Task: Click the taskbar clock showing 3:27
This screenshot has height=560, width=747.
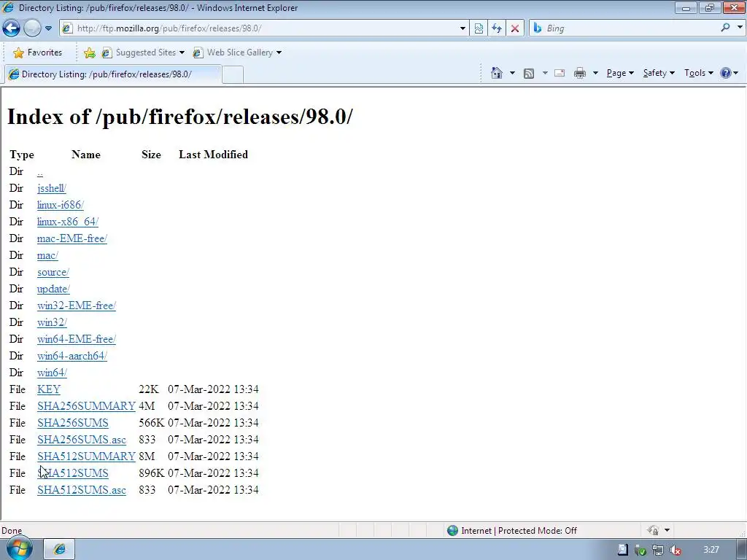Action: (711, 550)
